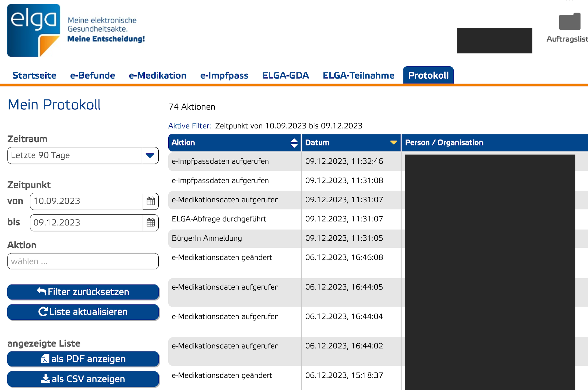This screenshot has height=390, width=588.
Task: Open calendar picker for von date
Action: click(150, 201)
